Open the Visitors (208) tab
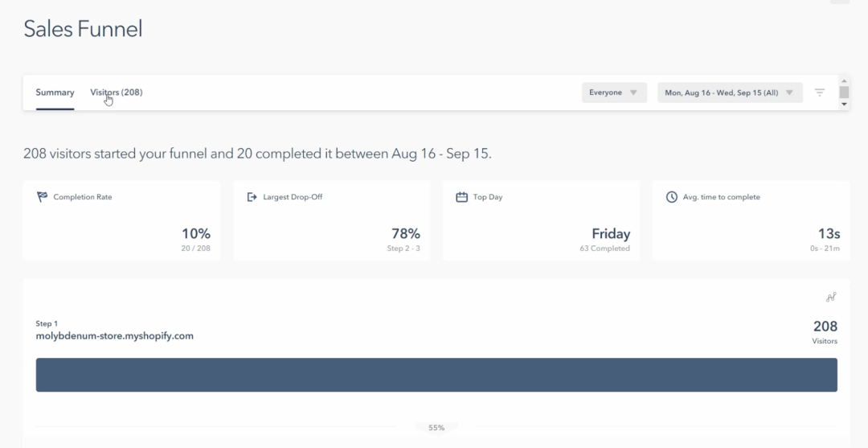The width and height of the screenshot is (868, 448). (x=117, y=92)
